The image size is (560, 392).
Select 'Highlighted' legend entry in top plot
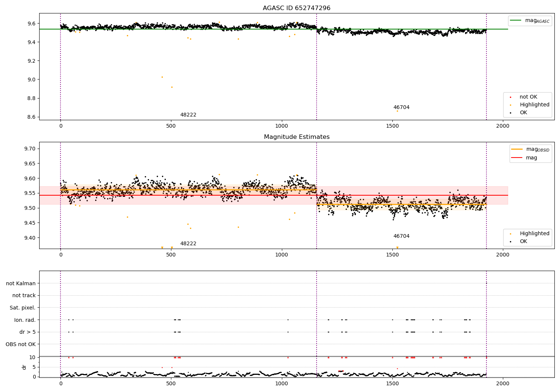(x=535, y=105)
